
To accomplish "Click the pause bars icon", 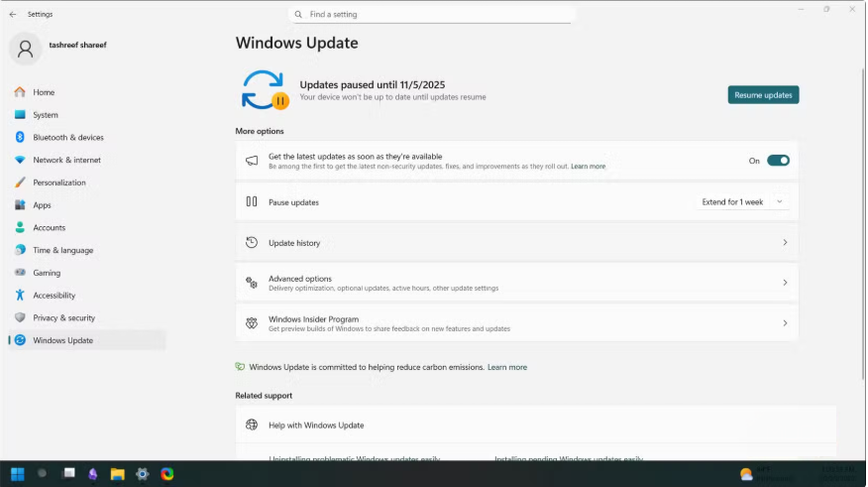I will 252,201.
